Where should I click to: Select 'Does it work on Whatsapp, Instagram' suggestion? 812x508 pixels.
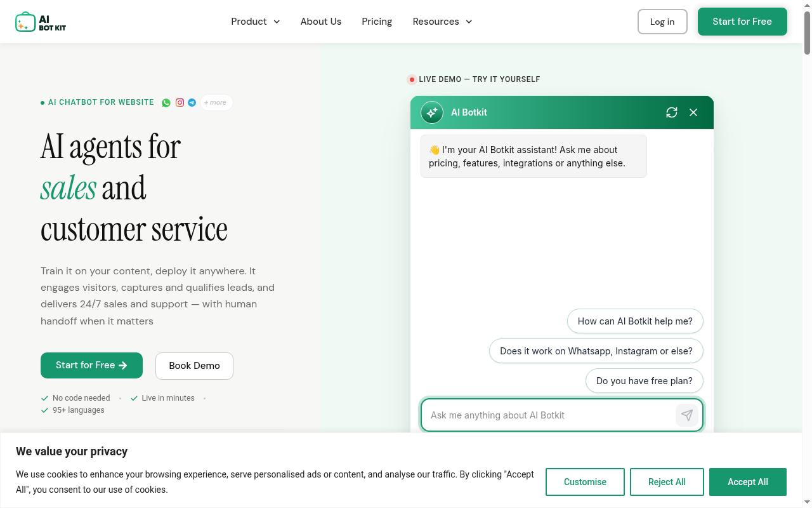coord(596,351)
